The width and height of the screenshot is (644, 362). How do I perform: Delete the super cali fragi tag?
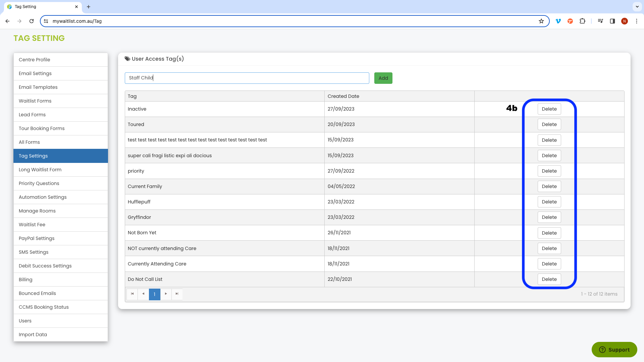(x=549, y=156)
